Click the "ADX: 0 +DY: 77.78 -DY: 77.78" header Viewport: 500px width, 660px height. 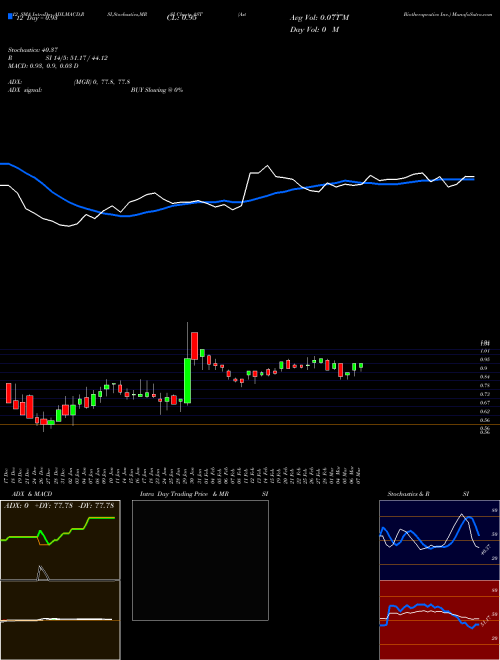coord(60,506)
